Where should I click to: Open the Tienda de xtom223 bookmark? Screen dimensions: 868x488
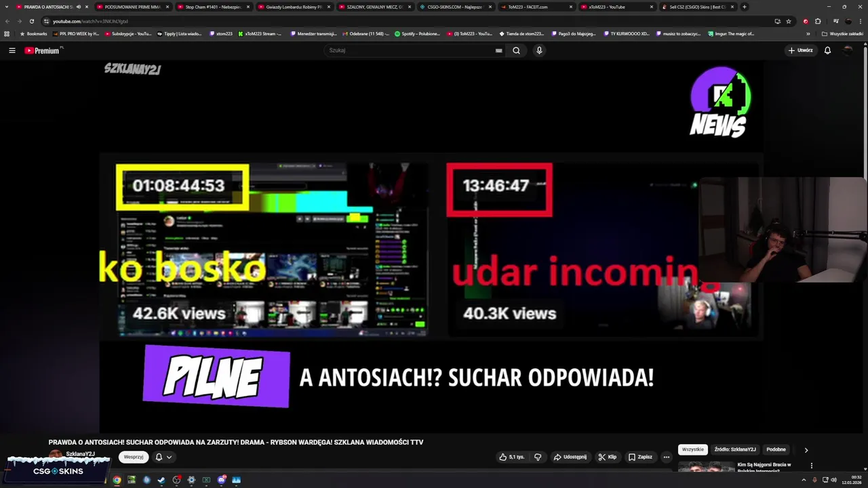pos(521,33)
